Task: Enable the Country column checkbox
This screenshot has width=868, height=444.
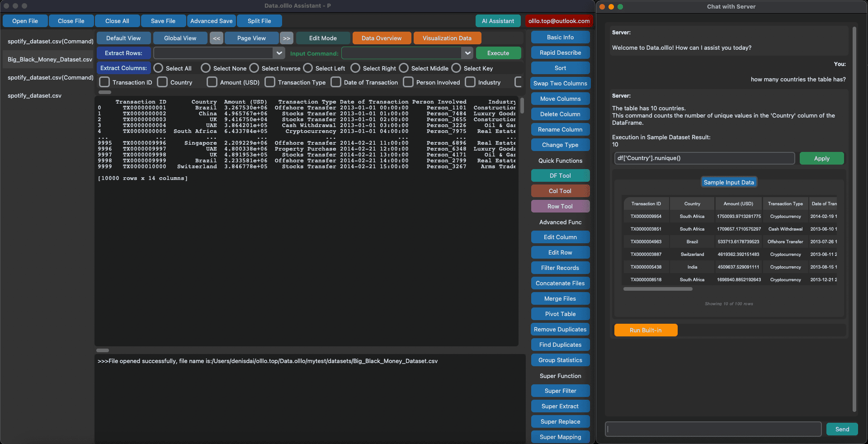Action: pyautogui.click(x=162, y=82)
